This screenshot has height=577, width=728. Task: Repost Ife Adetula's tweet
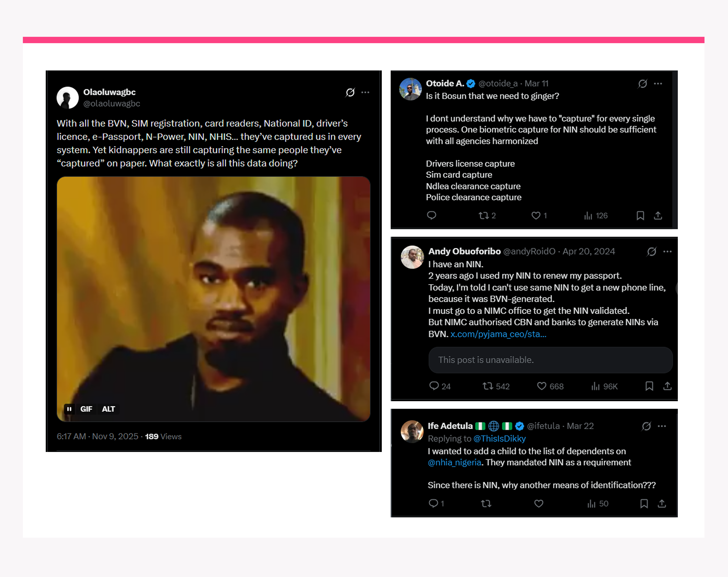[x=486, y=504]
